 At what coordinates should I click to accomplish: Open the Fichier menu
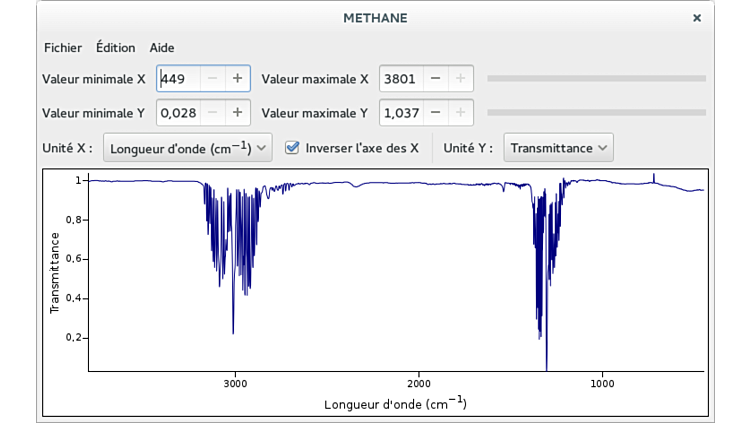[63, 47]
